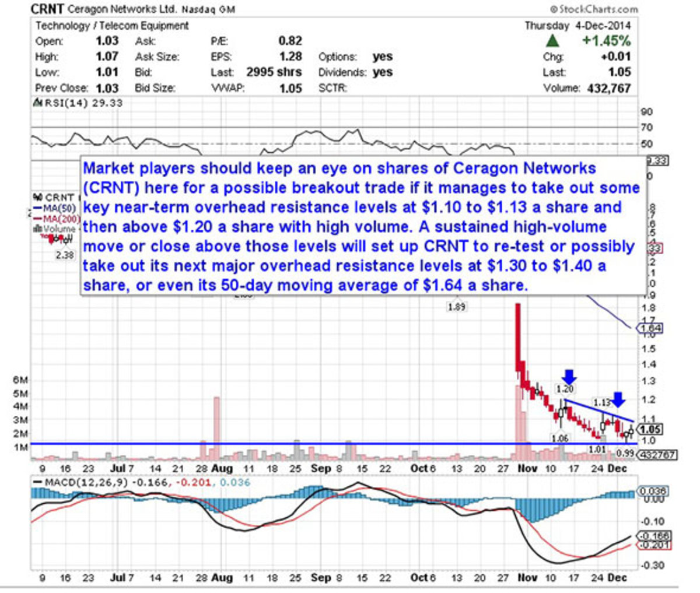Viewport: 700px width, 593px height.
Task: Click the Technology / Telecom Equipment sector text
Action: (112, 26)
